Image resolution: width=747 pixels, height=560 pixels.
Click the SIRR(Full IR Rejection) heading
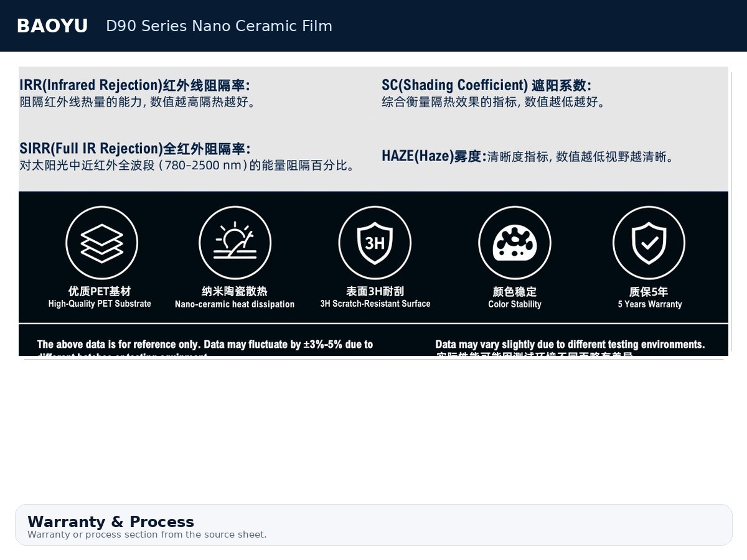click(135, 149)
